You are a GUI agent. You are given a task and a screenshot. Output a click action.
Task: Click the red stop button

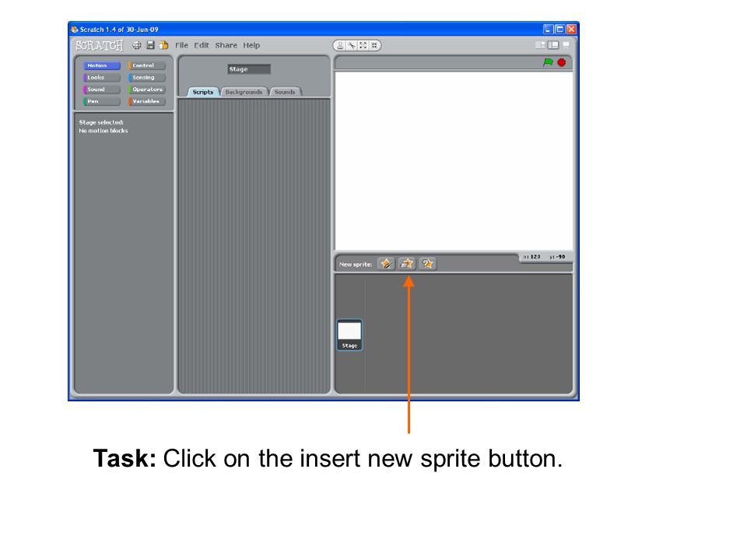pos(562,62)
